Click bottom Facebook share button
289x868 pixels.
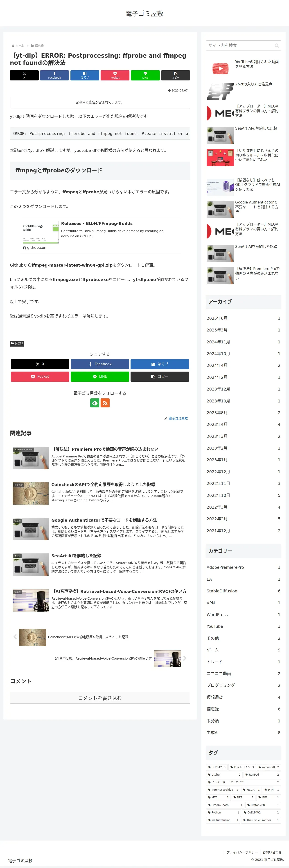pyautogui.click(x=100, y=364)
